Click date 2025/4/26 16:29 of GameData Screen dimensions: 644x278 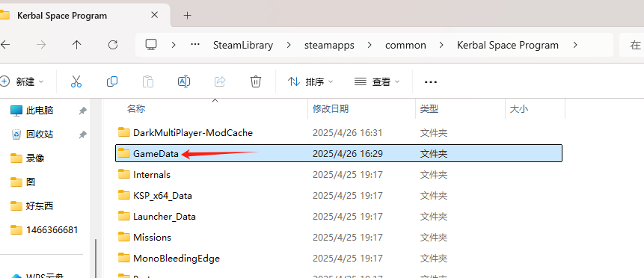tap(348, 154)
